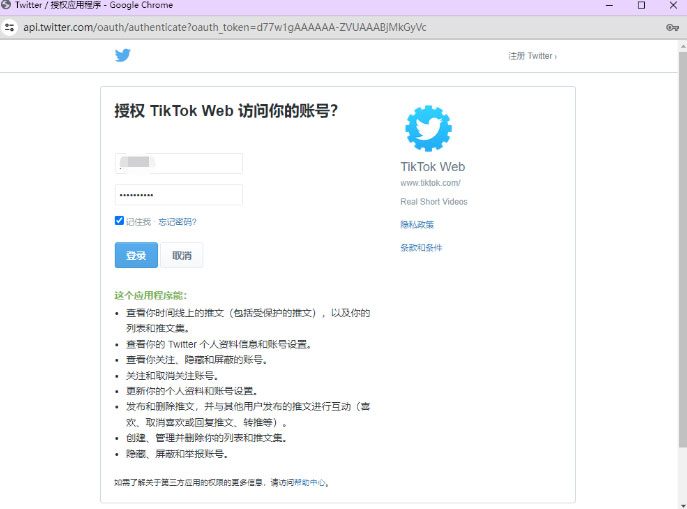Click the vertical page scrollbar thumb
This screenshot has width=687, height=509.
coord(683,250)
